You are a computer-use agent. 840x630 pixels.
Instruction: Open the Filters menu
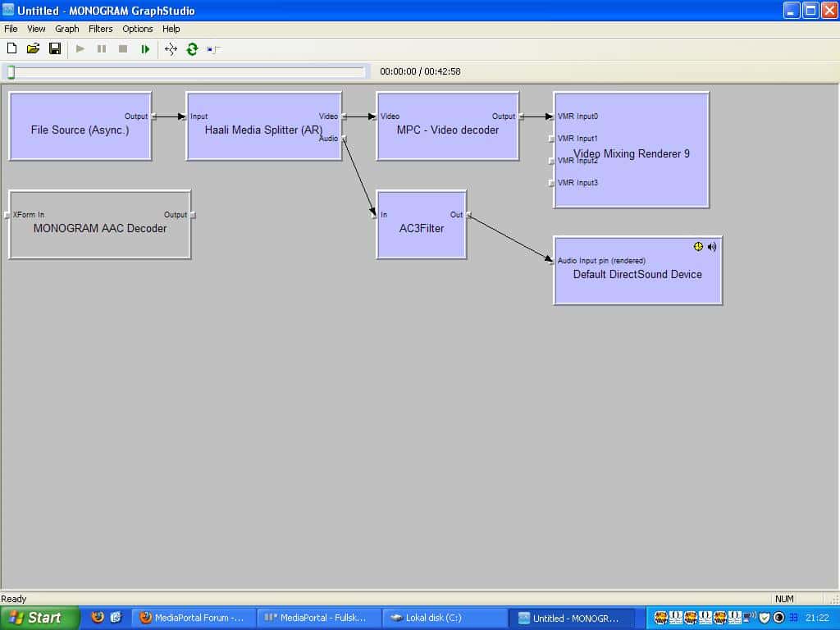click(x=101, y=29)
